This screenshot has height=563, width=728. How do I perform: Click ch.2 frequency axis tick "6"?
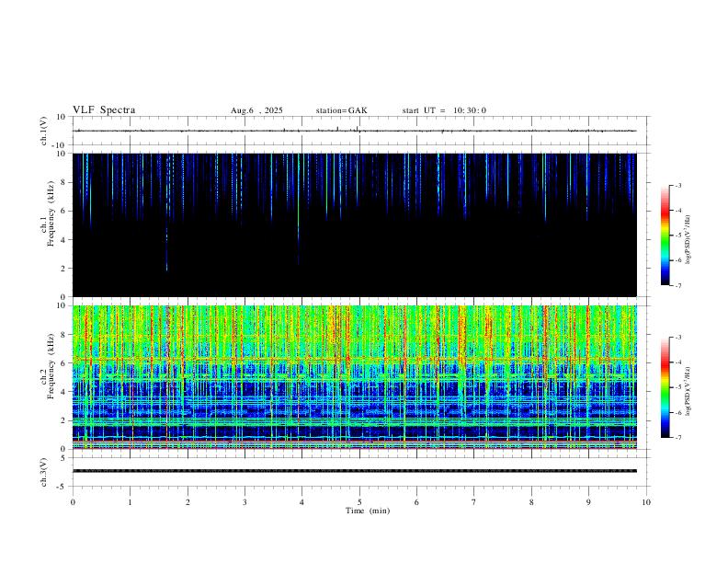tap(63, 363)
